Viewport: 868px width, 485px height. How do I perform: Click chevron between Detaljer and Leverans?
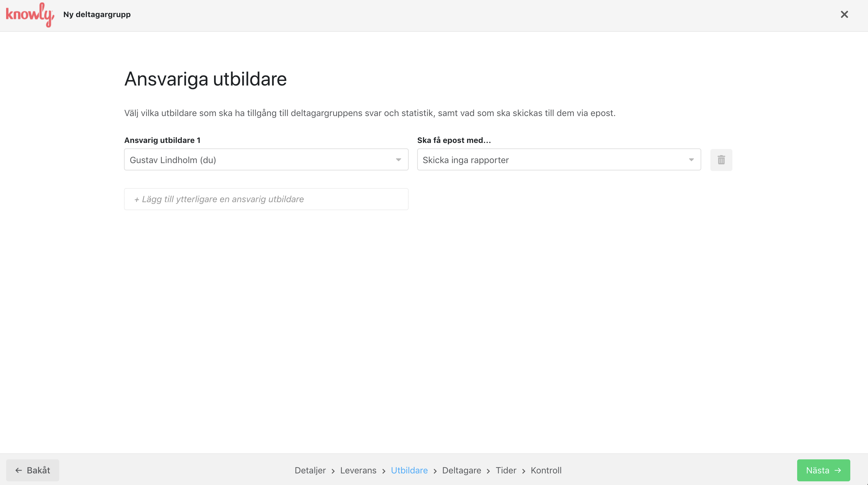click(x=333, y=471)
